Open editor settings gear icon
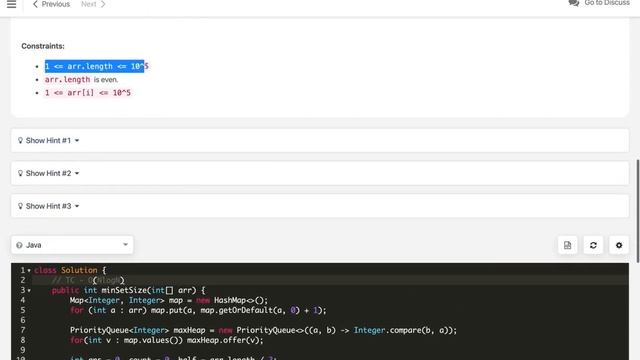Viewport: 640px width, 360px height. click(619, 245)
